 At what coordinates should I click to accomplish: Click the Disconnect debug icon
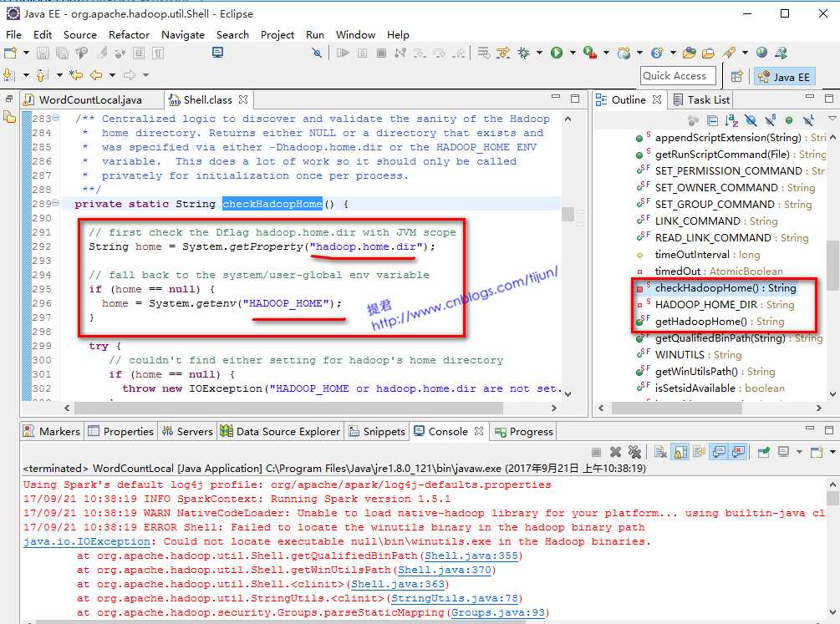pos(400,53)
